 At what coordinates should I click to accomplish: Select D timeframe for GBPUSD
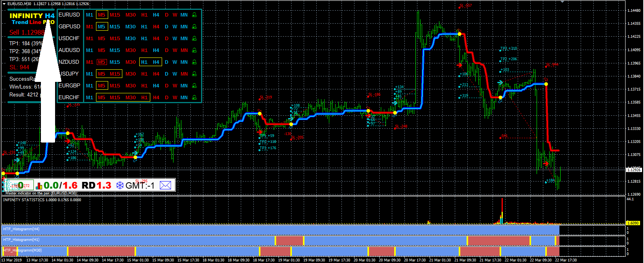pos(166,27)
